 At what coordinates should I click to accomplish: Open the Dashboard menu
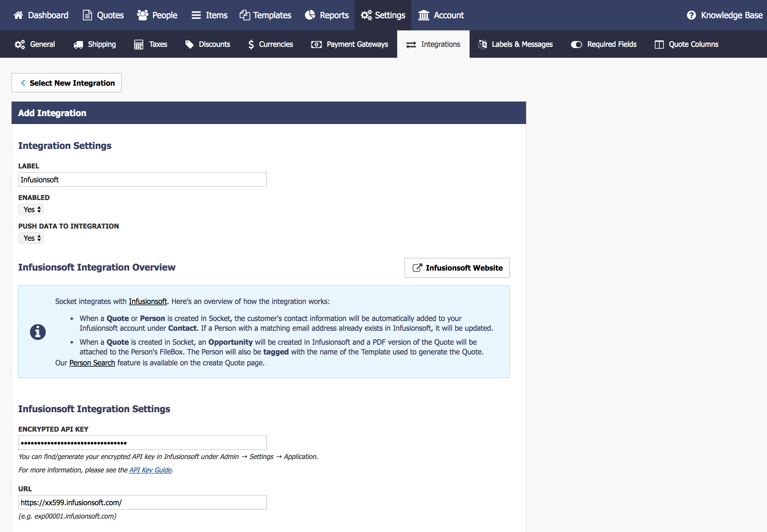pos(41,15)
